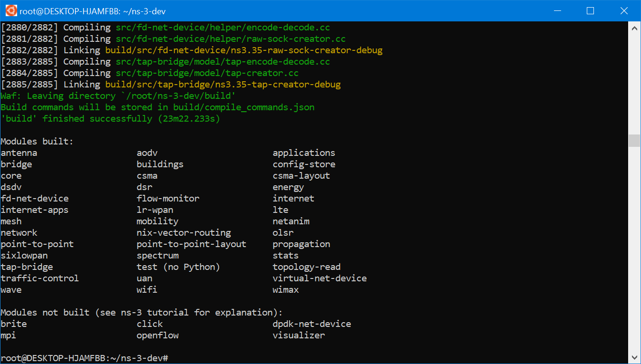641x364 pixels.
Task: Click the scrollbar down arrow
Action: (x=634, y=357)
